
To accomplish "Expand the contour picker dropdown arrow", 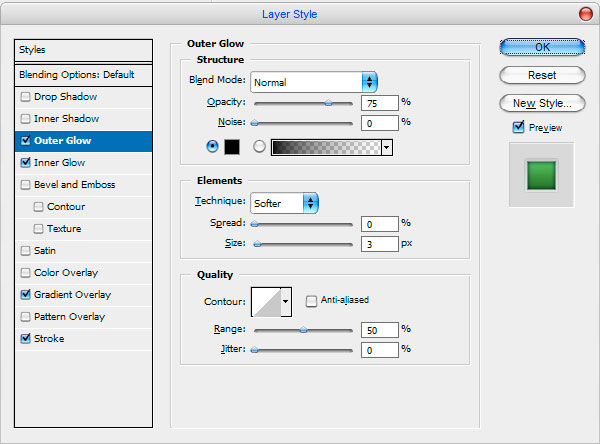I will pyautogui.click(x=286, y=302).
